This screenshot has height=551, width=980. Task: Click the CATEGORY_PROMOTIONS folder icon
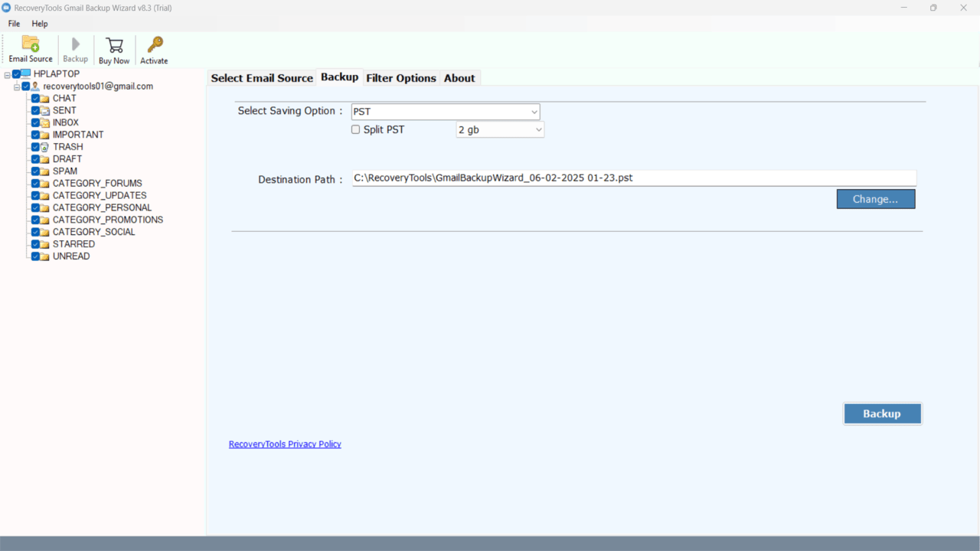[x=45, y=220]
